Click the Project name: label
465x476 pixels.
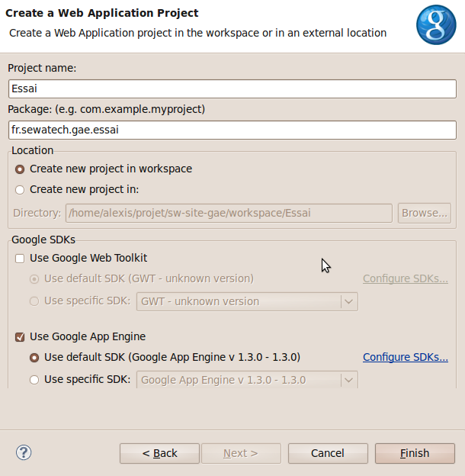pyautogui.click(x=42, y=68)
